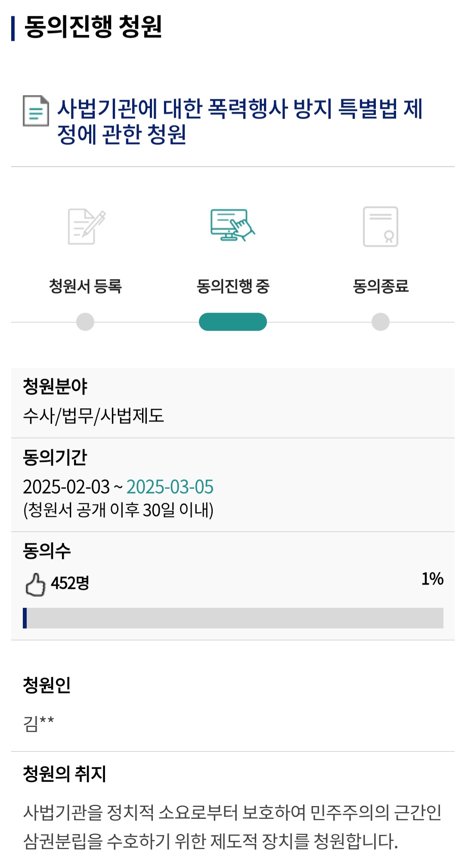The image size is (465, 868).
Task: Open the petition title link 사법기관에 대한 폭력행사 방지
Action: pos(240,121)
